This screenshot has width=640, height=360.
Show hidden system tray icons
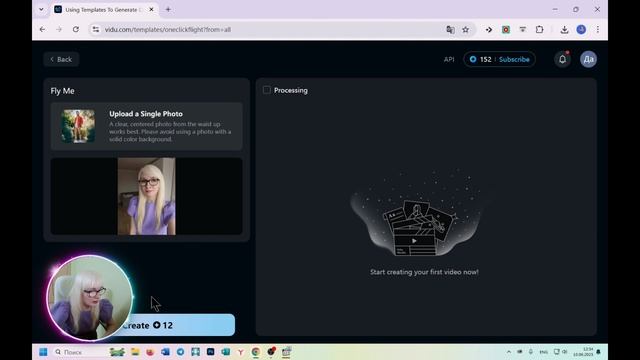point(509,352)
